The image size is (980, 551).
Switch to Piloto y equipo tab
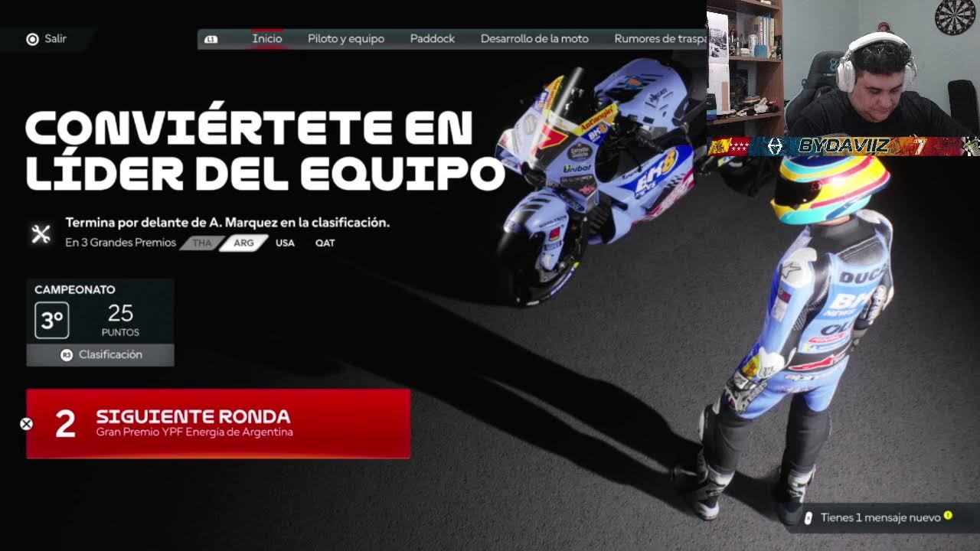346,38
